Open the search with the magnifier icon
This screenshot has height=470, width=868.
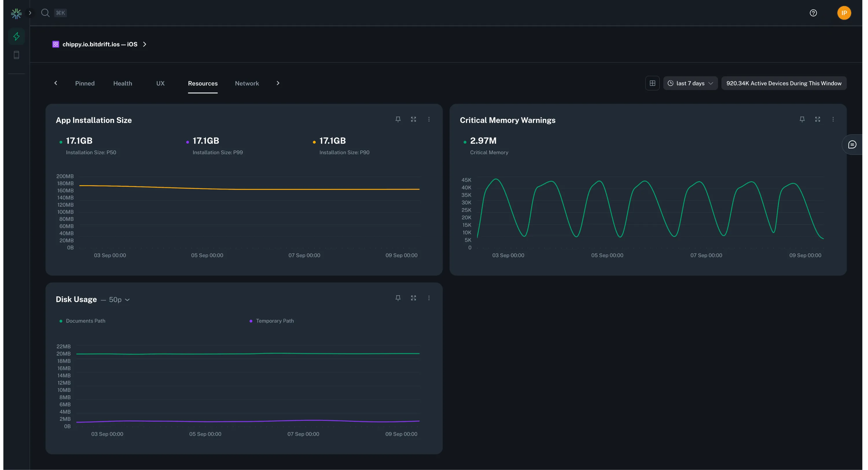click(45, 13)
